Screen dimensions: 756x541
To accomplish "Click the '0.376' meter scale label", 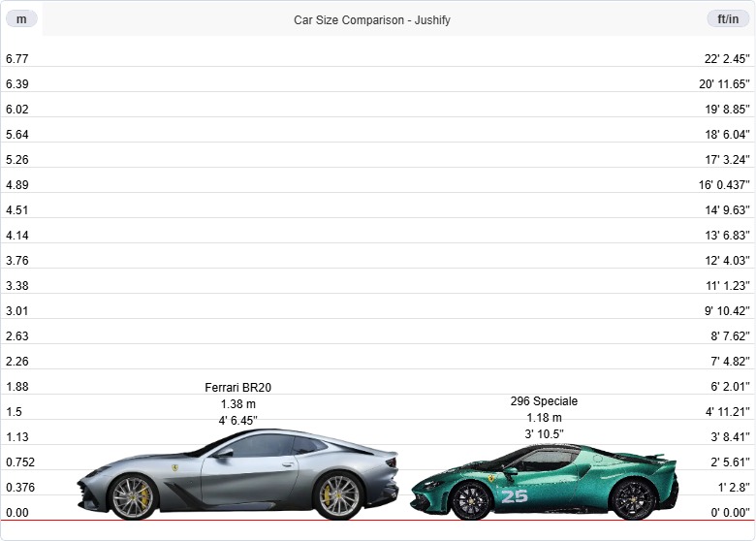I will point(20,488).
